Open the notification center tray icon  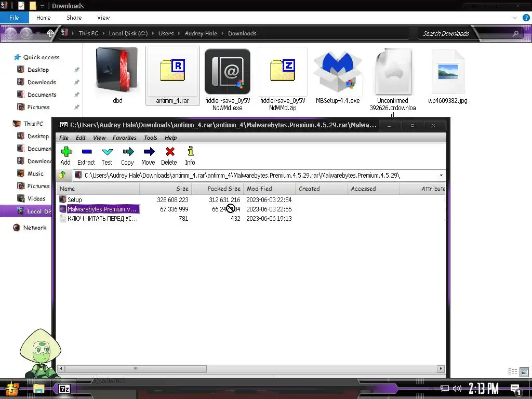[x=516, y=390]
